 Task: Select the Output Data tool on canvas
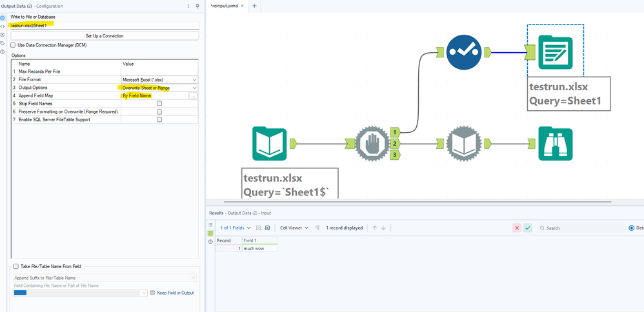click(556, 52)
